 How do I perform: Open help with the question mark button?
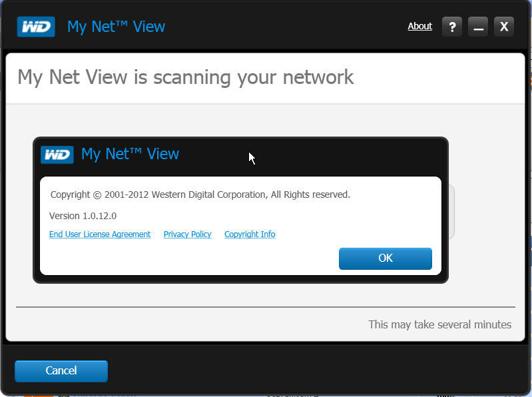pyautogui.click(x=452, y=27)
